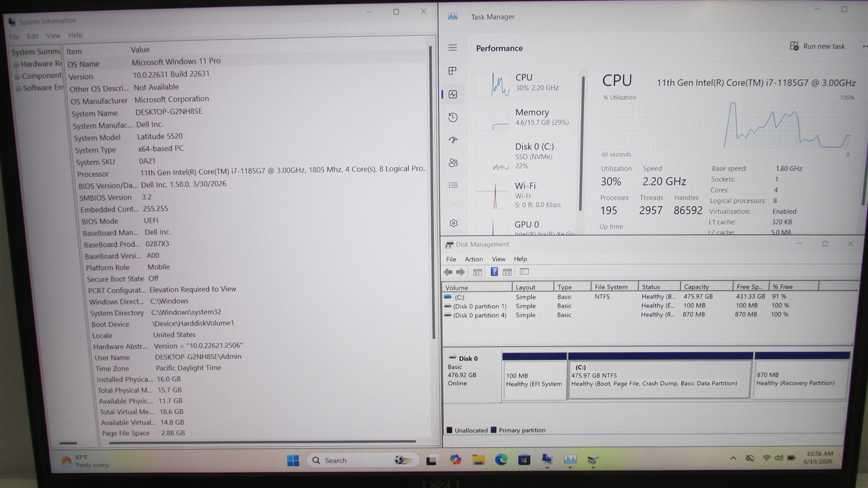
Task: Select System Summary tree node
Action: coord(36,52)
